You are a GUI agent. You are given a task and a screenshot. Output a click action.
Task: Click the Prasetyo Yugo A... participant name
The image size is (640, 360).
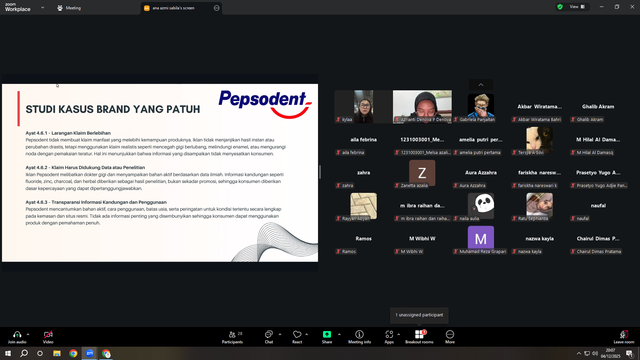point(598,173)
